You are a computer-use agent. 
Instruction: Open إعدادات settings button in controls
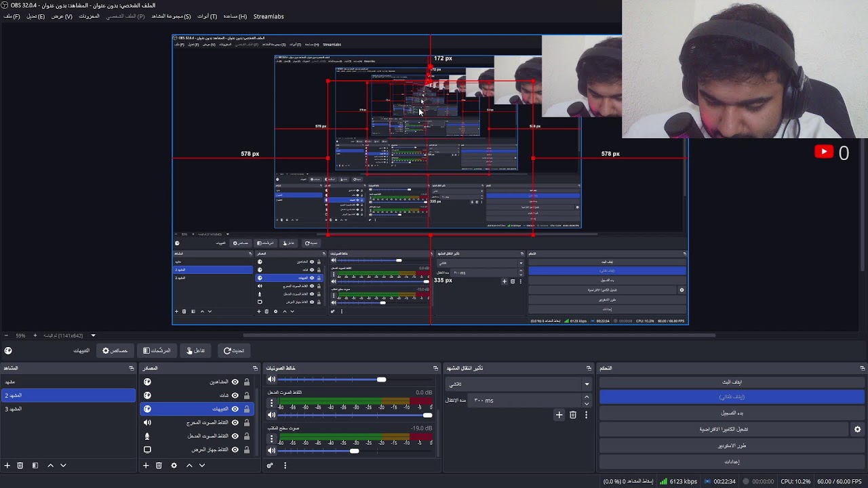(x=732, y=462)
